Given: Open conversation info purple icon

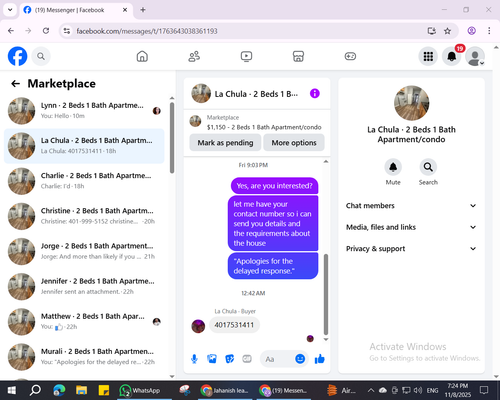Looking at the screenshot, I should coord(315,94).
